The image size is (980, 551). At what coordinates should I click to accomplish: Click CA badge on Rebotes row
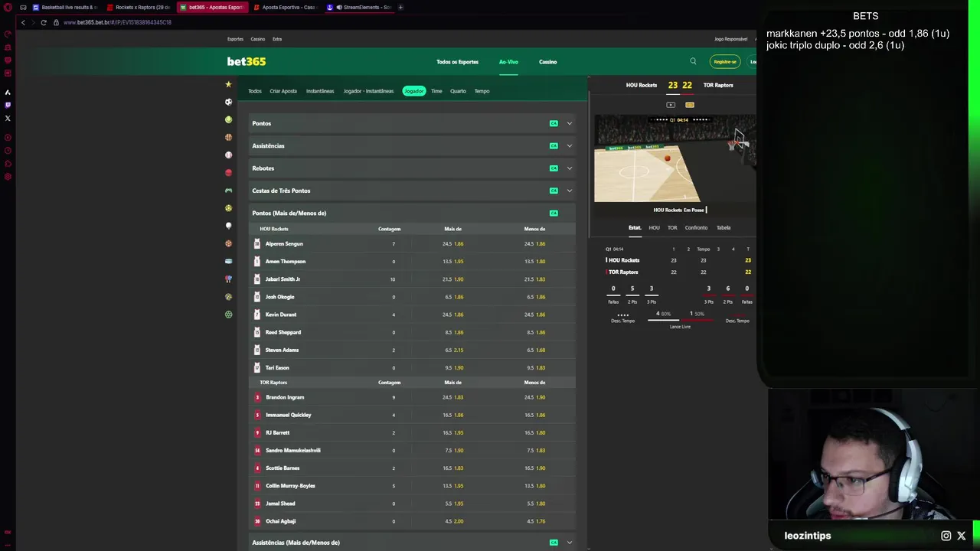click(554, 168)
